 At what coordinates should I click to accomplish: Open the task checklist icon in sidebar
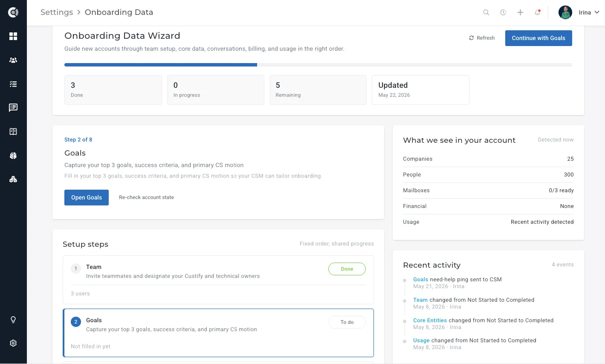pyautogui.click(x=13, y=84)
